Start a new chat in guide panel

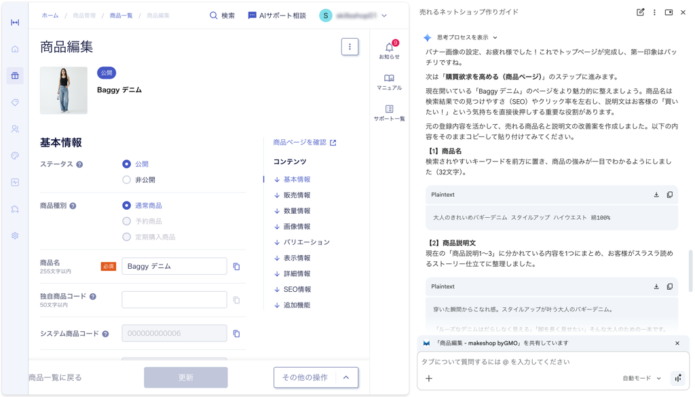(640, 12)
